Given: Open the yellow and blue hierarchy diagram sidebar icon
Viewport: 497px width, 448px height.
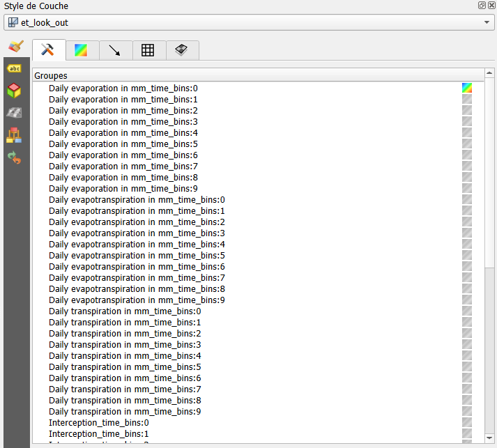Looking at the screenshot, I should click(x=14, y=135).
